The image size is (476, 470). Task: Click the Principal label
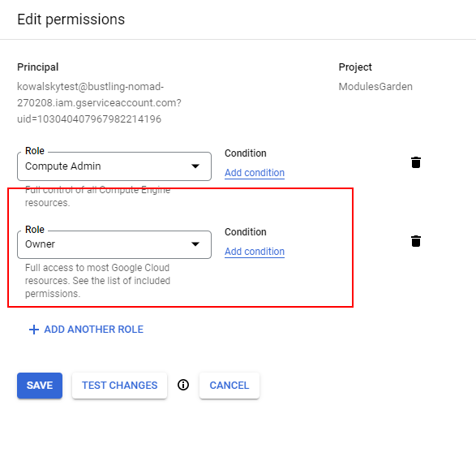[37, 67]
